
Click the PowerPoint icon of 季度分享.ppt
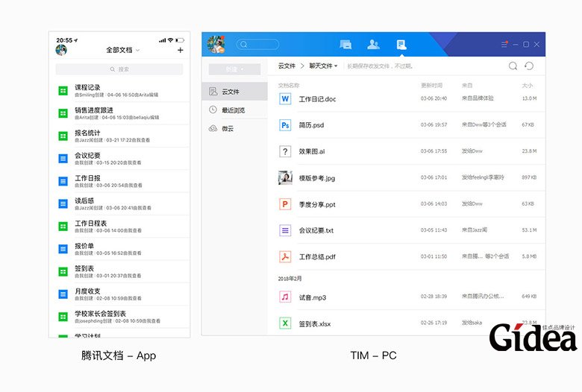(x=285, y=204)
